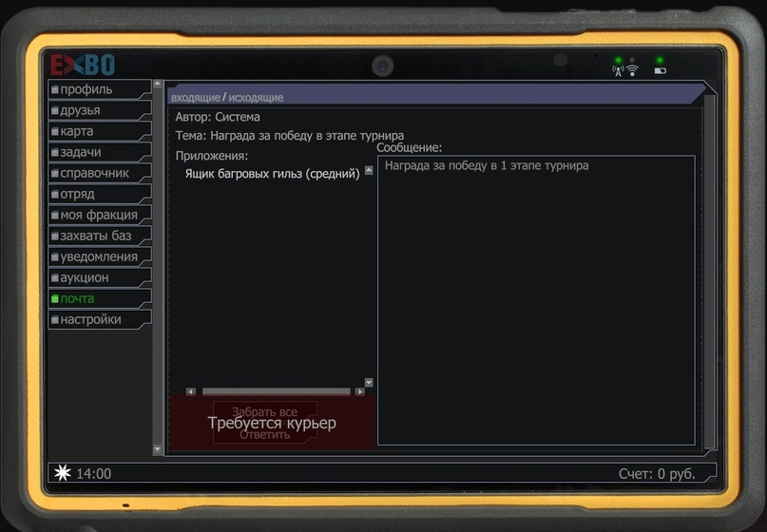Click attachments horizontal scroll left arrow
The height and width of the screenshot is (532, 767).
(x=191, y=391)
